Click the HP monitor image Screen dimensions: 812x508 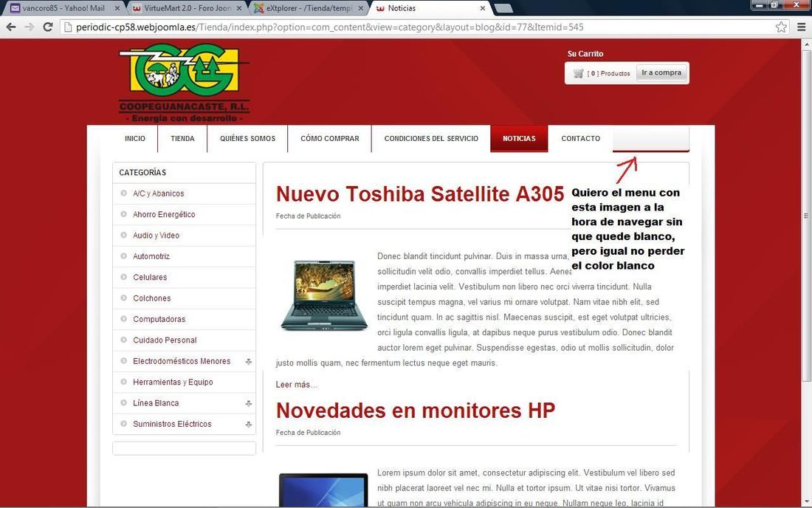(x=323, y=490)
